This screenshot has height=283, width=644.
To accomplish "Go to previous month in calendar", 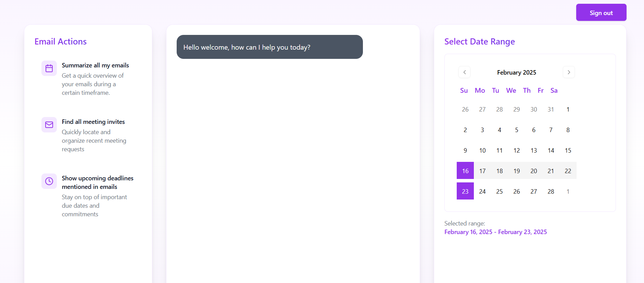I will [x=464, y=72].
